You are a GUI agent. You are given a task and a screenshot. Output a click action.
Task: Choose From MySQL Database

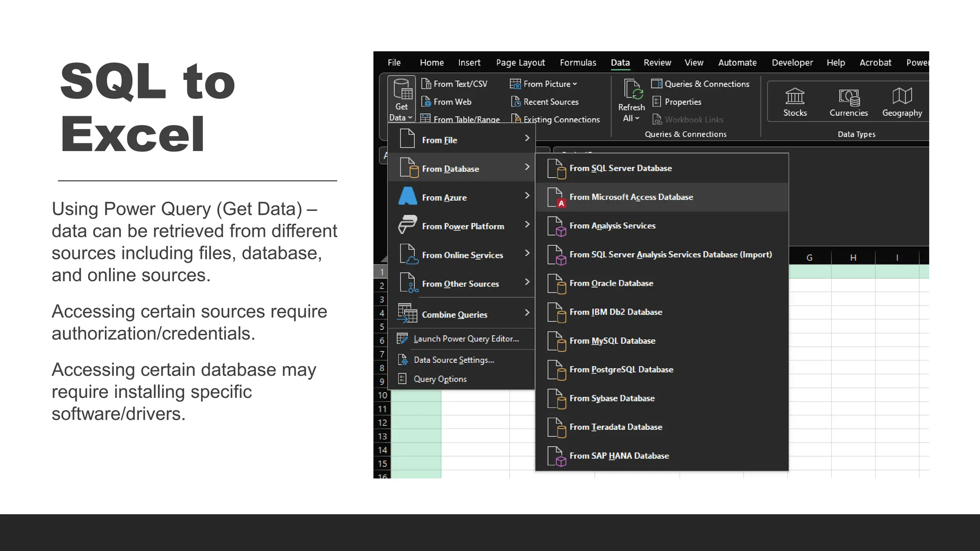(x=662, y=341)
